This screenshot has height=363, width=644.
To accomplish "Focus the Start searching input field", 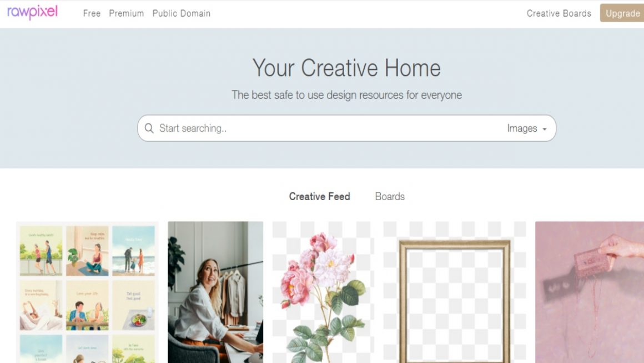I will point(329,128).
